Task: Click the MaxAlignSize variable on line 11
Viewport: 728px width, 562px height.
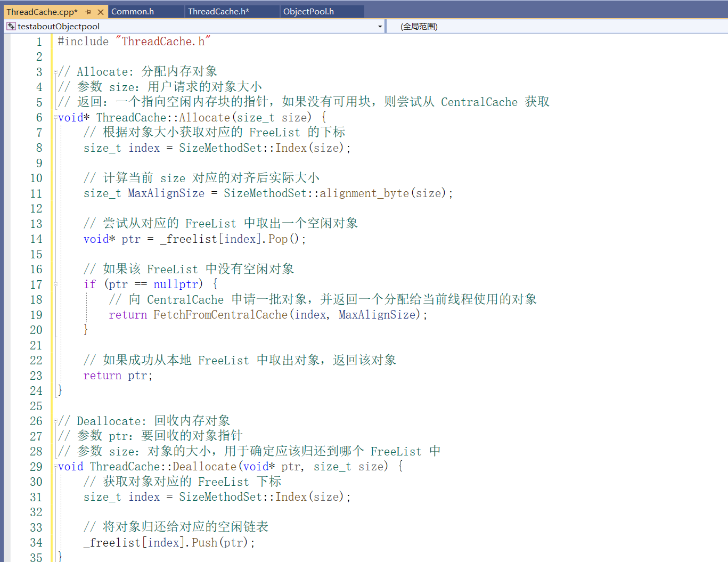Action: tap(166, 193)
